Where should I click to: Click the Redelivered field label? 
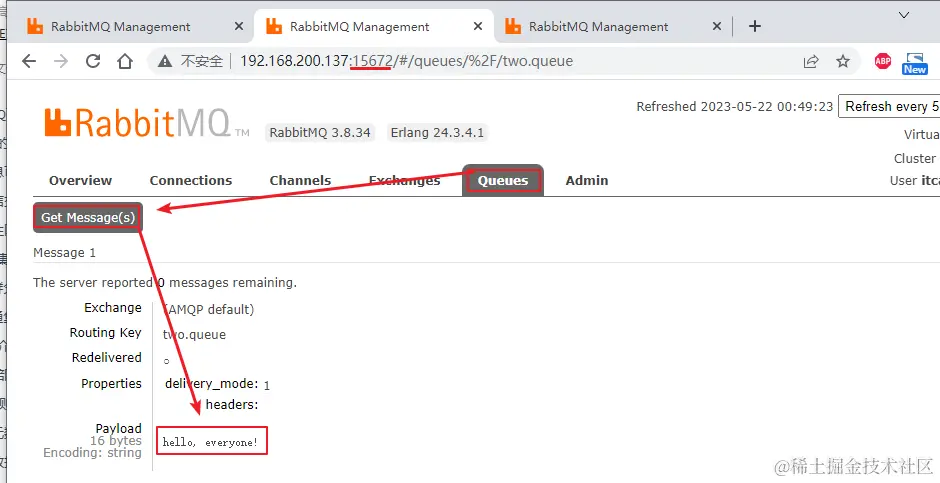pyautogui.click(x=107, y=358)
